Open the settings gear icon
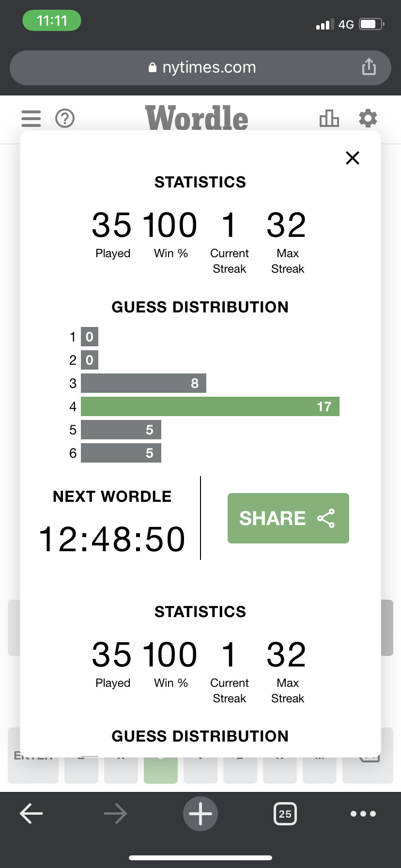 pos(368,118)
